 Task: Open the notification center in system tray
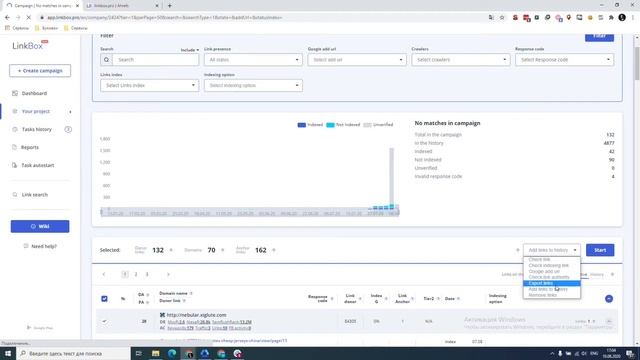click(631, 353)
